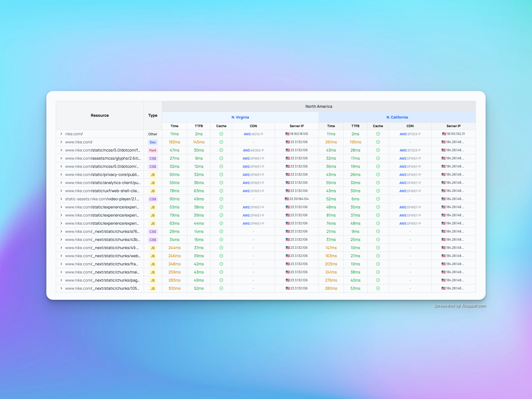Select the N. Virginia region header
The height and width of the screenshot is (399, 532).
pyautogui.click(x=240, y=117)
